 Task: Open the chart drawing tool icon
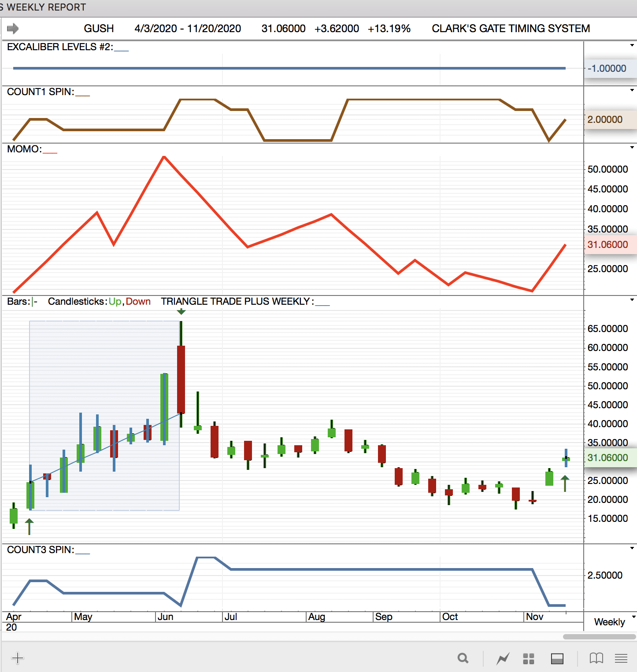pyautogui.click(x=503, y=659)
